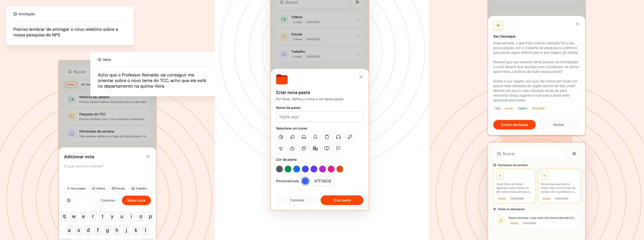This screenshot has height=240, width=644.
Task: Select the chat bubbles folder icon
Action: click(x=292, y=137)
